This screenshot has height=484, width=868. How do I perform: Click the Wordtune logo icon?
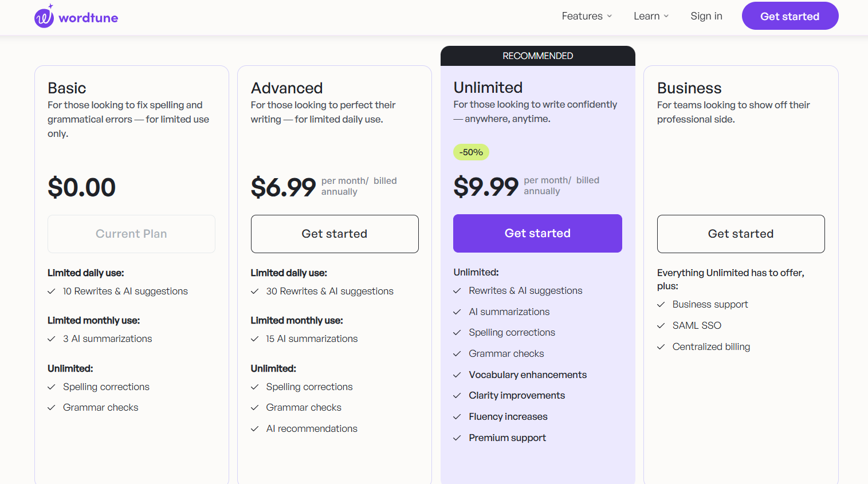pyautogui.click(x=44, y=17)
